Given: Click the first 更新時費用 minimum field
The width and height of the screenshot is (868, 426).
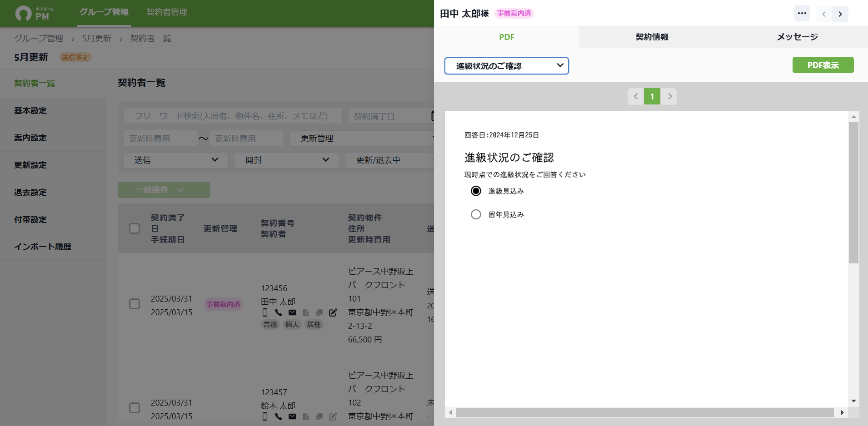Looking at the screenshot, I should (x=160, y=138).
